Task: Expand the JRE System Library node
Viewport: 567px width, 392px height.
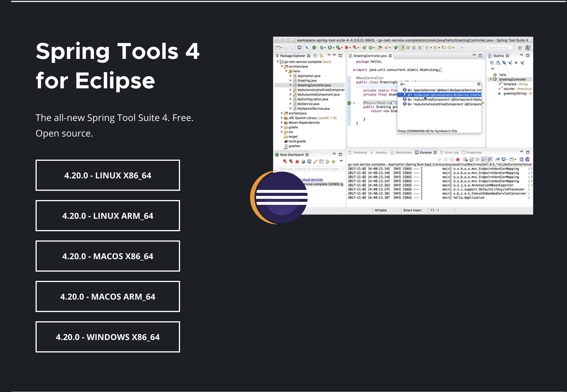Action: point(282,118)
